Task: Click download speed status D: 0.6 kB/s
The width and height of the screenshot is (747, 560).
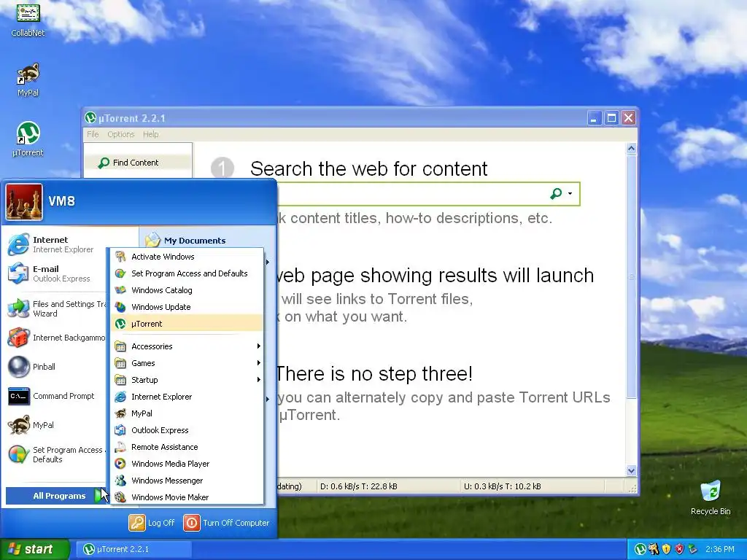Action: [x=359, y=486]
